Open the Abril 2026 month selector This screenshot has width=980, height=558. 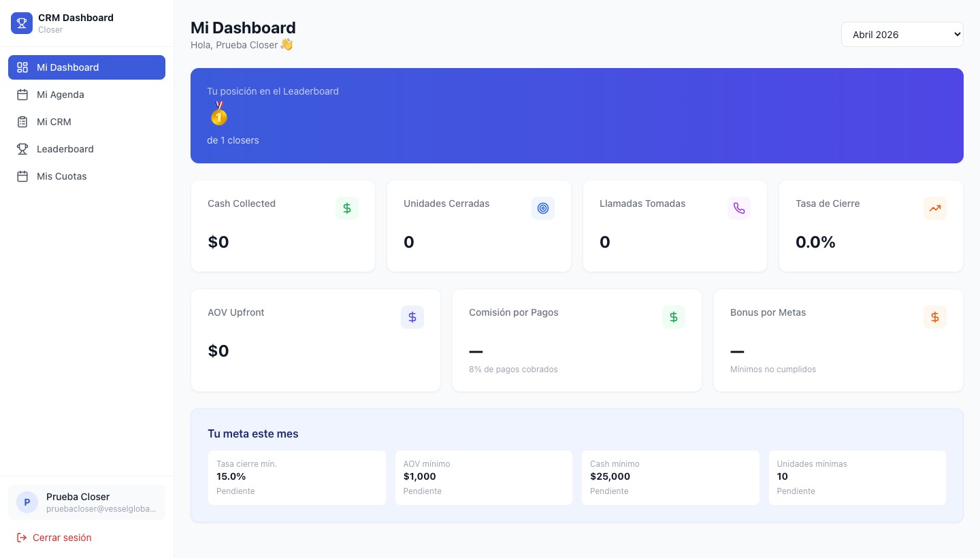click(x=902, y=34)
